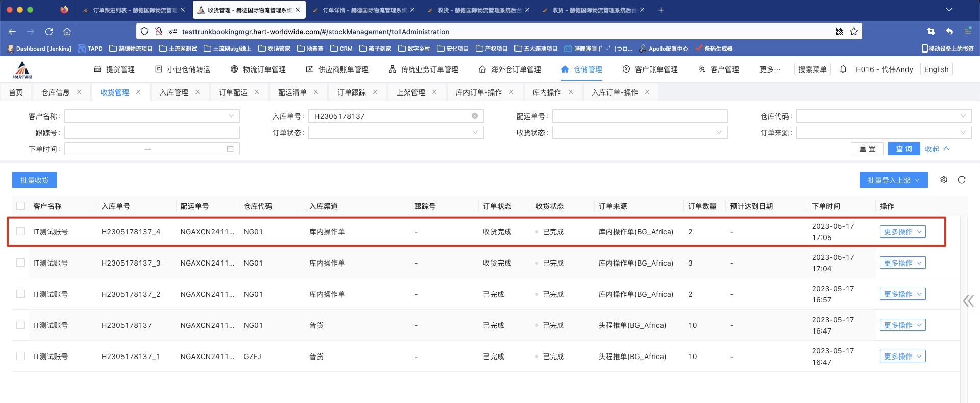Click the calendar icon in 下单时间 field

tap(230, 149)
